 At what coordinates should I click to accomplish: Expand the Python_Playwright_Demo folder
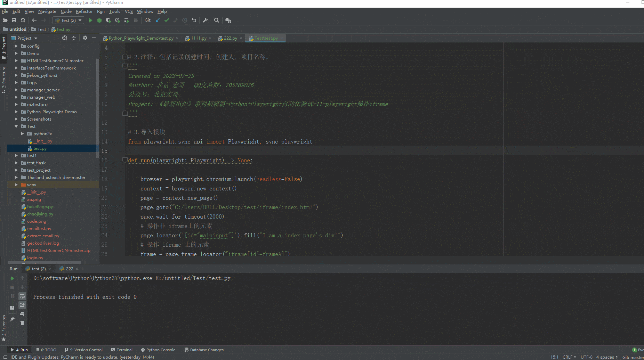click(x=16, y=112)
